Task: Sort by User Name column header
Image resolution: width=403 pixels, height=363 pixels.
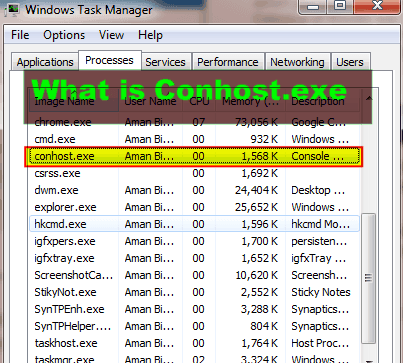Action: point(150,101)
